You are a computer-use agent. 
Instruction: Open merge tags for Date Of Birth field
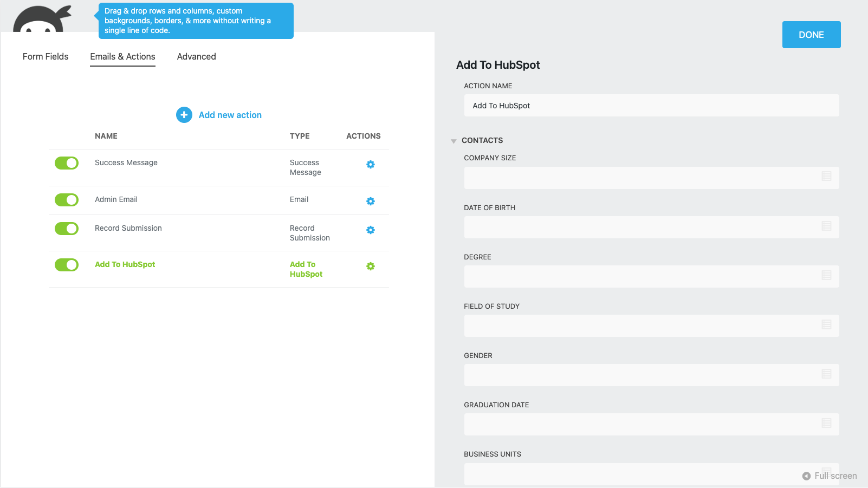[826, 226]
